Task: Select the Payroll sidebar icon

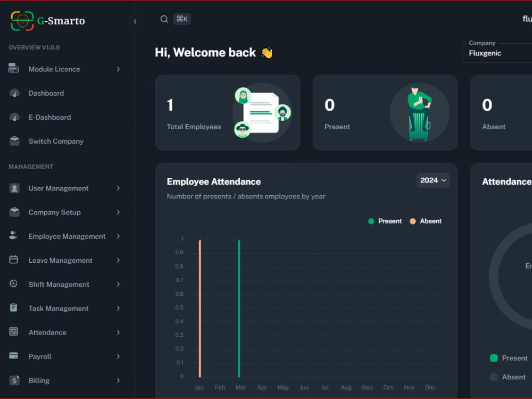Action: click(14, 356)
